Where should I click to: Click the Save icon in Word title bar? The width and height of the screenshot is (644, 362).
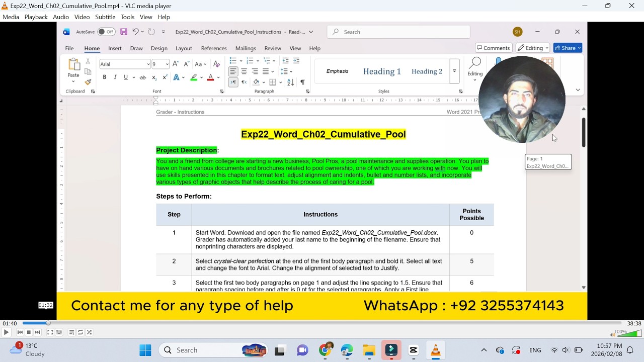pyautogui.click(x=124, y=32)
